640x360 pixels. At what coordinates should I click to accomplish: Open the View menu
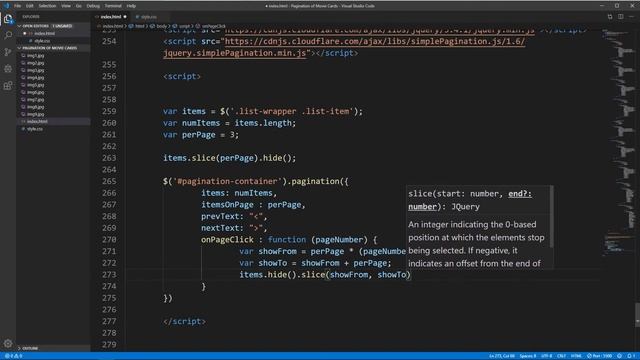pos(66,6)
